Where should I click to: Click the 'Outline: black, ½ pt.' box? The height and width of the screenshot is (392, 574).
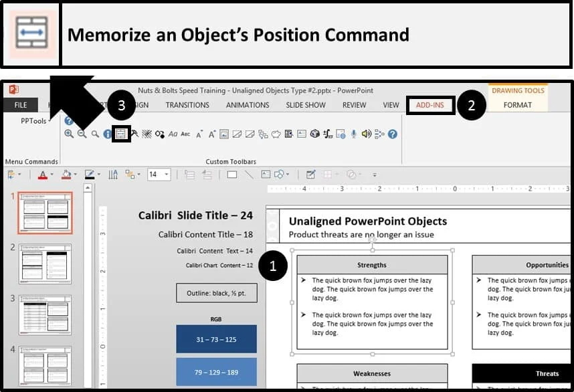tap(216, 293)
